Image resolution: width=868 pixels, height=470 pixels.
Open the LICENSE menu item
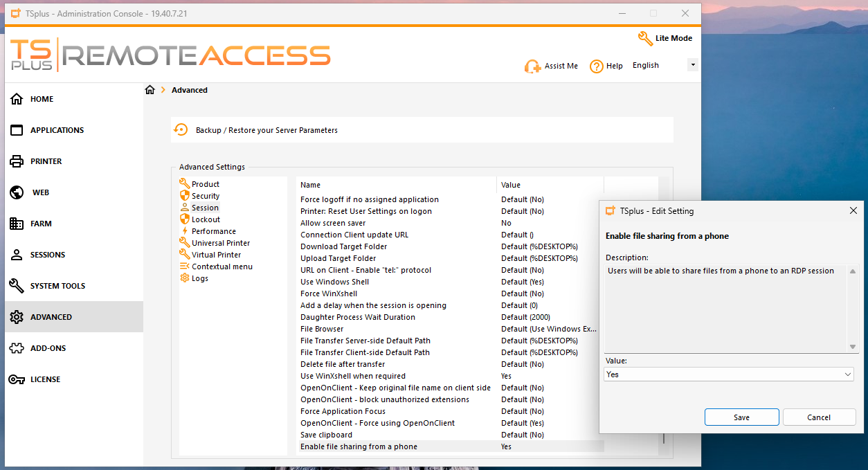coord(74,379)
